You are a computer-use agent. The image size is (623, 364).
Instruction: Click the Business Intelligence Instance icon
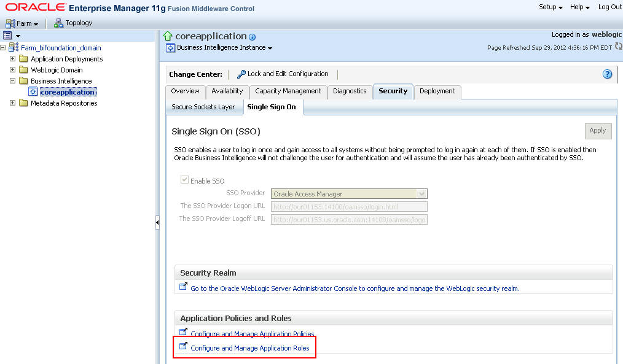170,48
